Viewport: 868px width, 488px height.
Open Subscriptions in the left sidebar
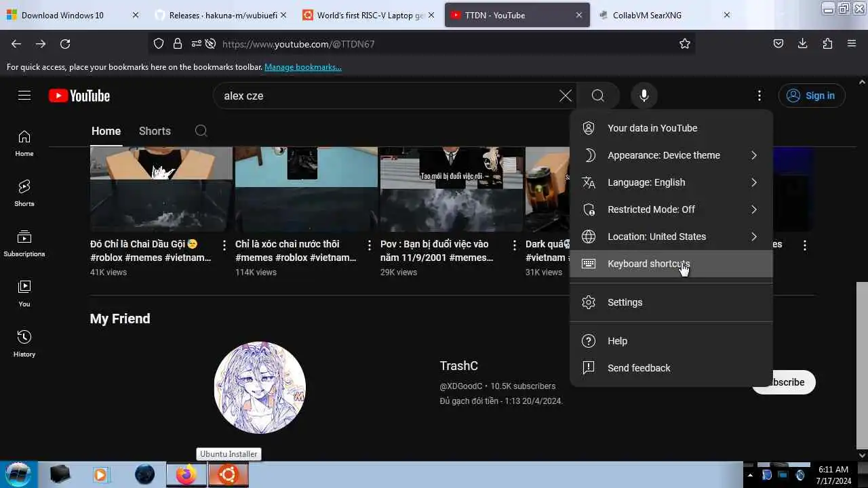pyautogui.click(x=24, y=243)
